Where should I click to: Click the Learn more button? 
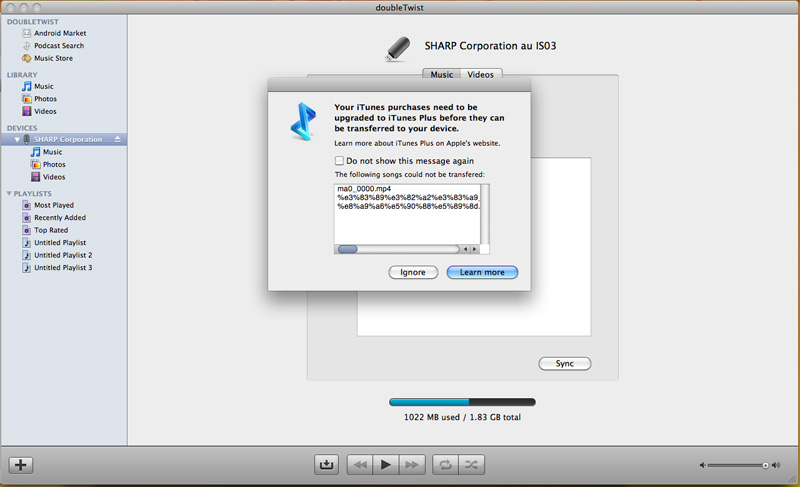click(482, 272)
